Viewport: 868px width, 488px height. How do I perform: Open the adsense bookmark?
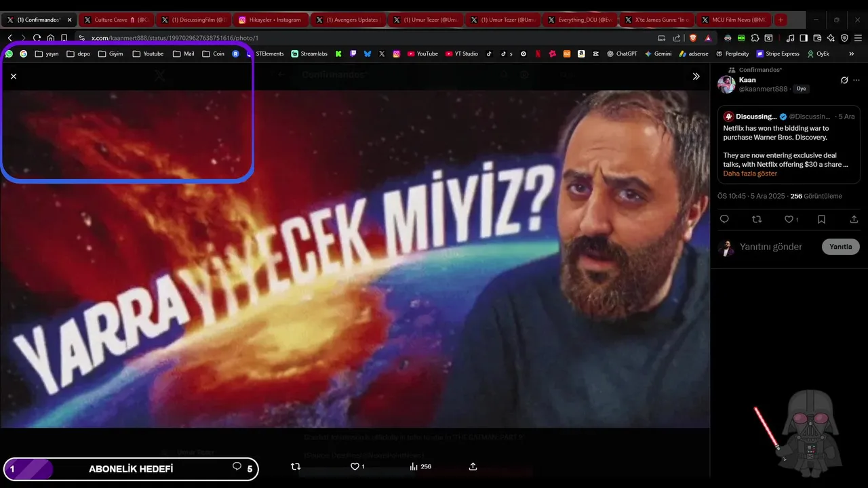(694, 54)
